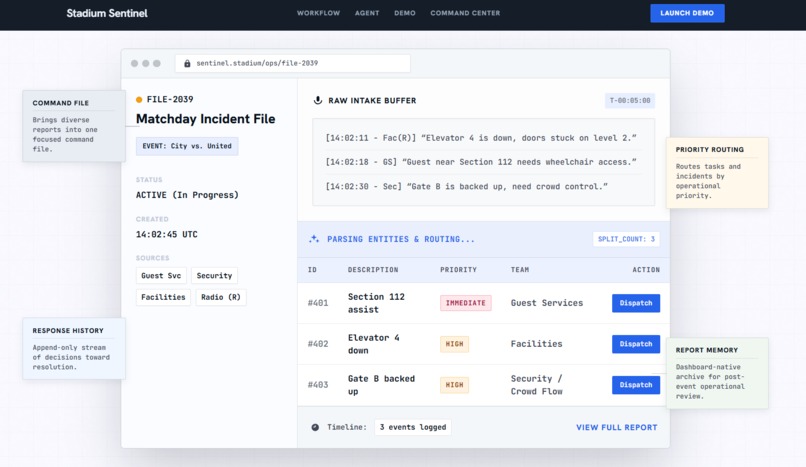
Task: Click the Team column header
Action: tap(520, 270)
